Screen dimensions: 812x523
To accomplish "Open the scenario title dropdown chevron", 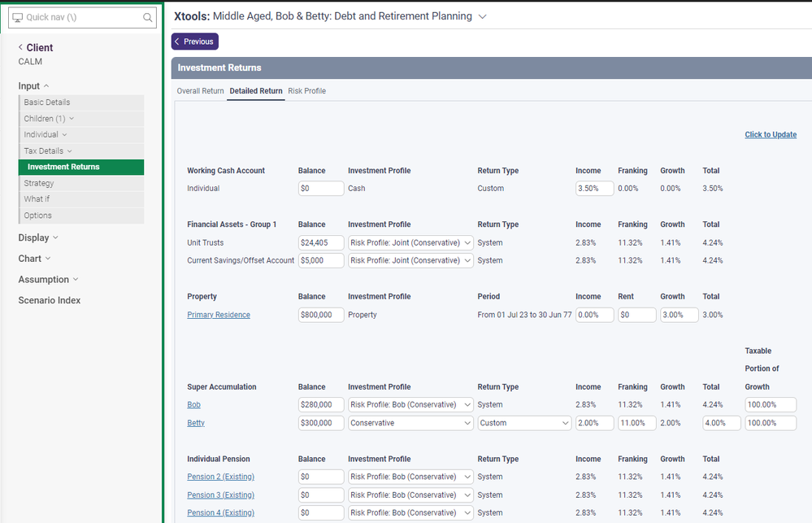I will (x=483, y=16).
